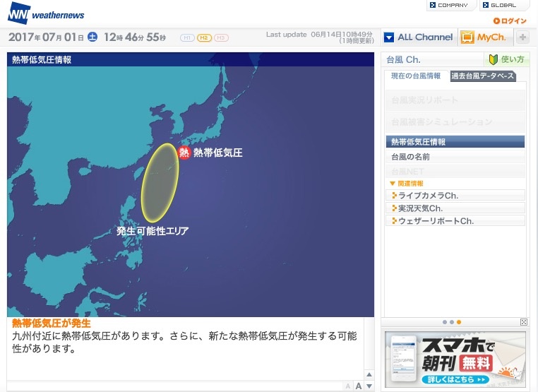The image size is (538, 392).
Task: Collapse the 関連情報 section
Action: [x=393, y=183]
